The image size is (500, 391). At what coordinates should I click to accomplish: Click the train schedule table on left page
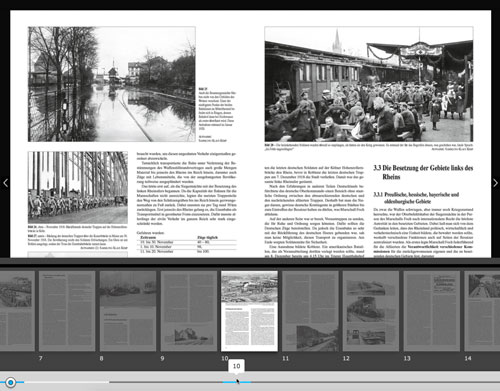[187, 244]
